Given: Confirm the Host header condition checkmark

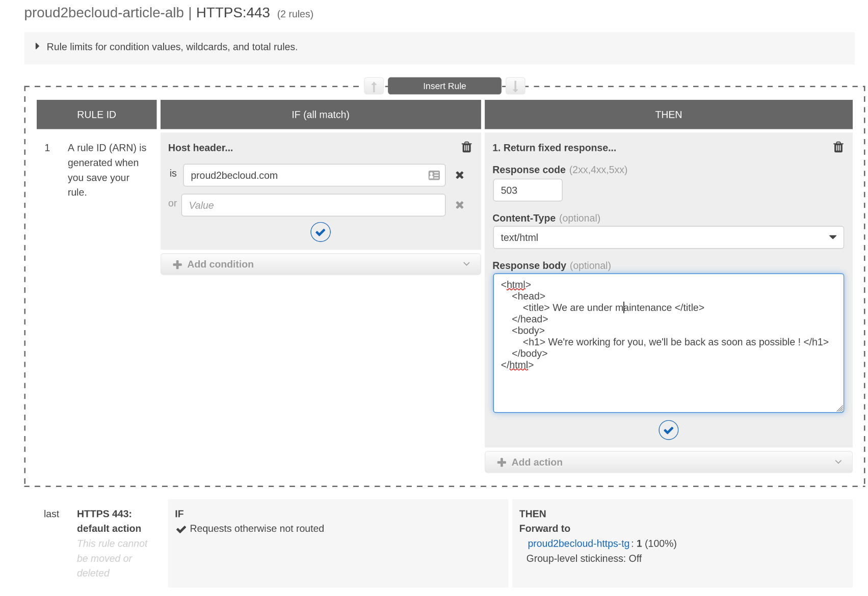Looking at the screenshot, I should (x=320, y=232).
